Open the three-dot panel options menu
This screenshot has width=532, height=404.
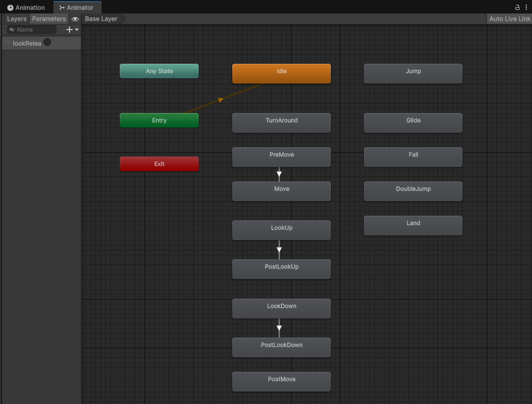pyautogui.click(x=526, y=7)
